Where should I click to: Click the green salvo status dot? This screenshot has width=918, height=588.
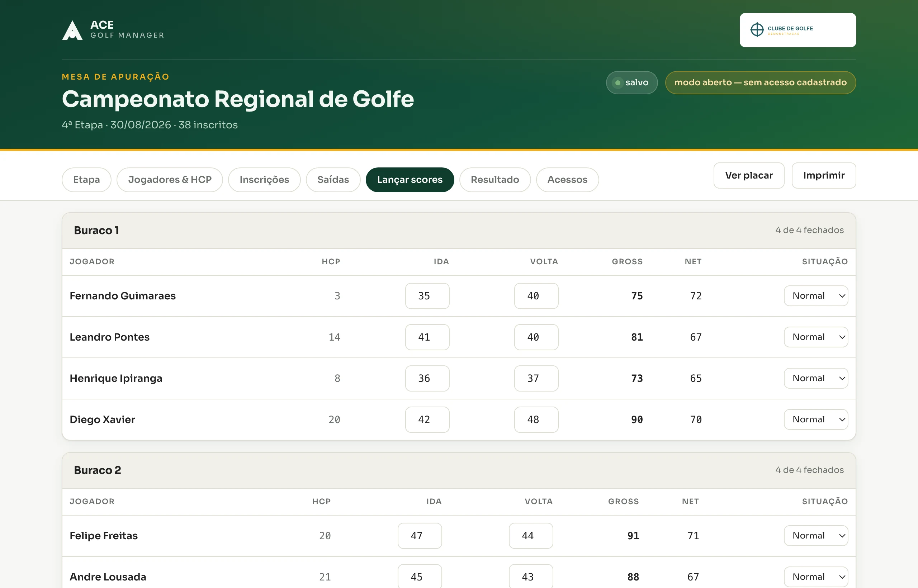click(x=617, y=82)
